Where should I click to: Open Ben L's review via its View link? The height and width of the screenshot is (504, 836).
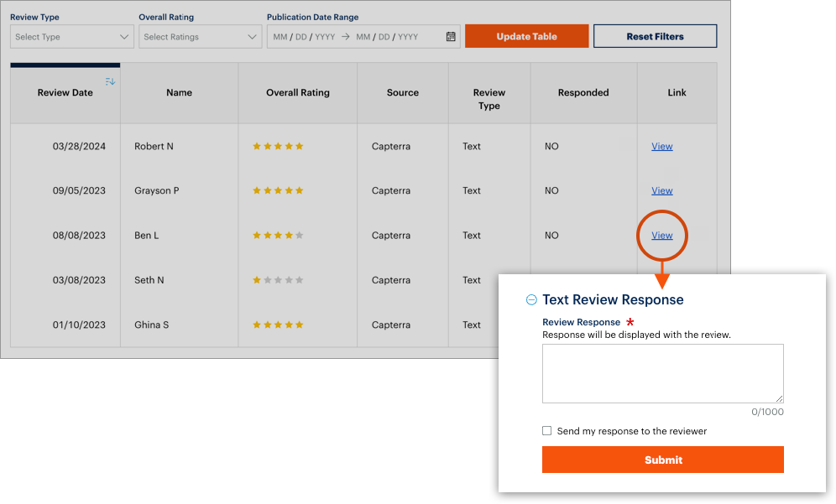661,235
